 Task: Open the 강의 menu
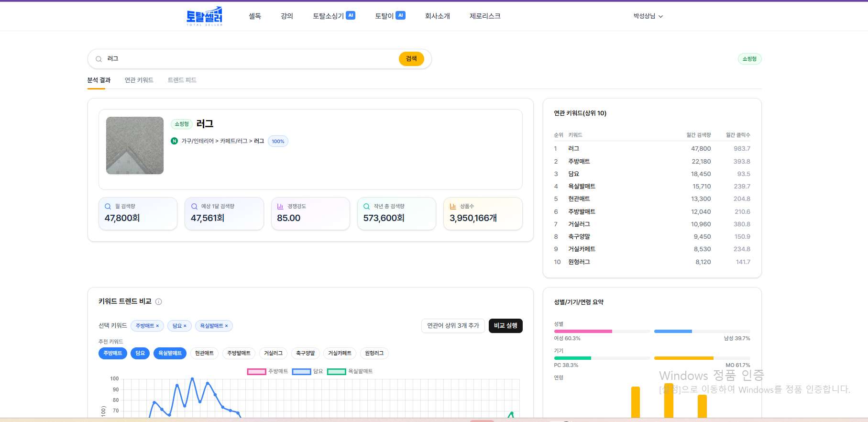tap(287, 16)
